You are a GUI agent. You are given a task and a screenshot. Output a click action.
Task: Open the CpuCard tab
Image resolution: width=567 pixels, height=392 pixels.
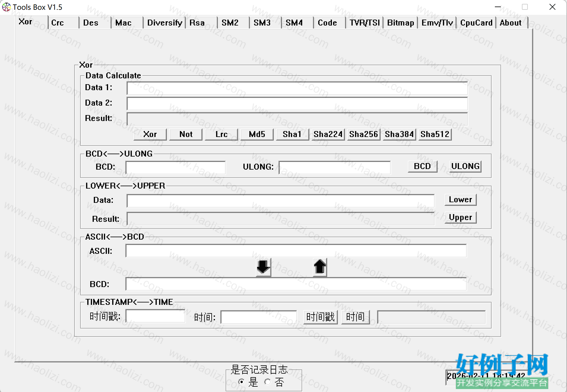tap(476, 23)
